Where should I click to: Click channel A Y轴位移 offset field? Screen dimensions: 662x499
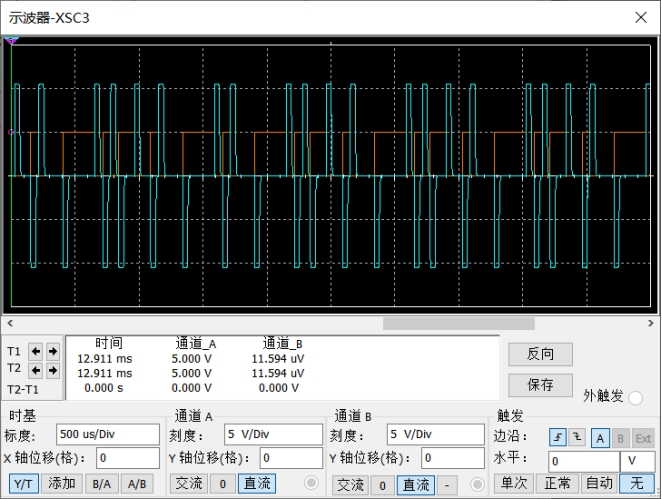290,458
